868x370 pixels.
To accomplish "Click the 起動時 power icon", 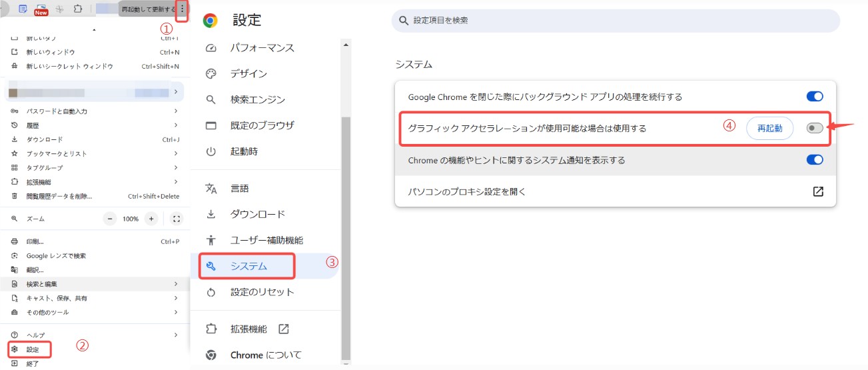I will click(x=211, y=151).
